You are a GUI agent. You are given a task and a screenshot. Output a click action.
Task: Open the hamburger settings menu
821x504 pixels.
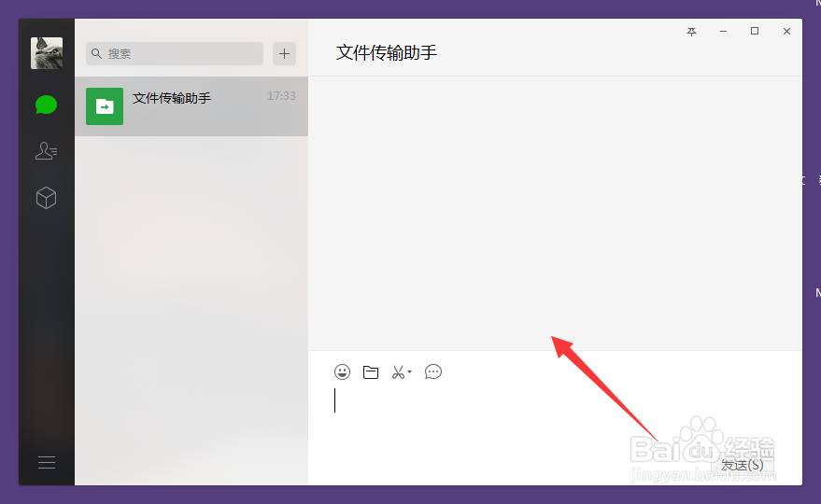click(x=47, y=462)
